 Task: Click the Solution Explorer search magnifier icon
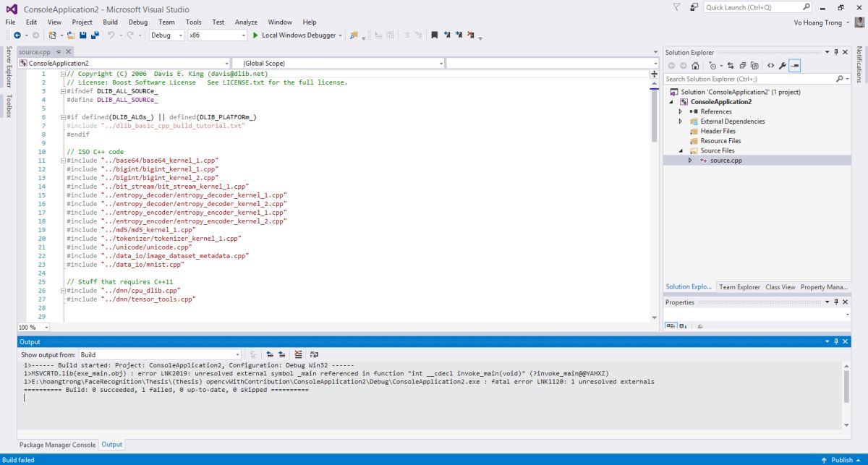839,79
